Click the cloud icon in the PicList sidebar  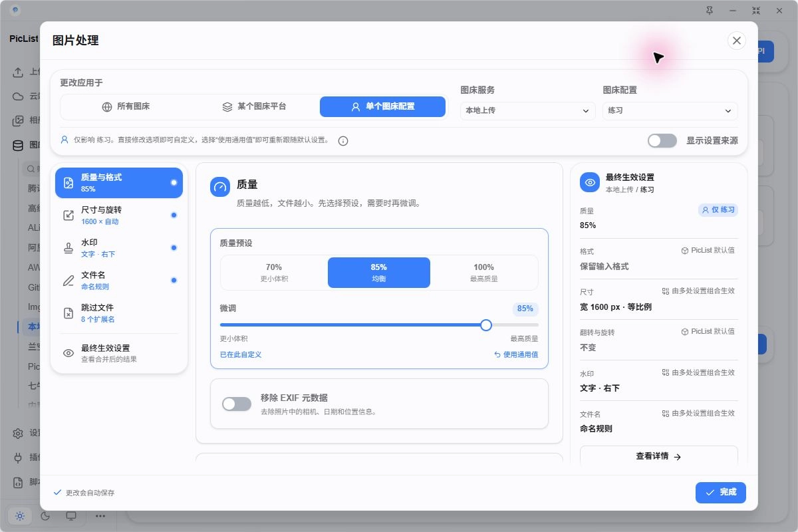(x=19, y=96)
